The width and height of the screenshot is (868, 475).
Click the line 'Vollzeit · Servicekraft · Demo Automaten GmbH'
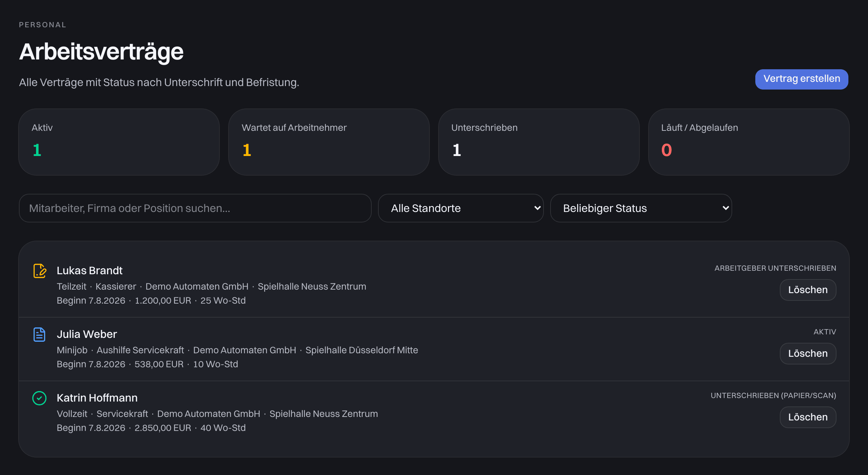(x=159, y=414)
